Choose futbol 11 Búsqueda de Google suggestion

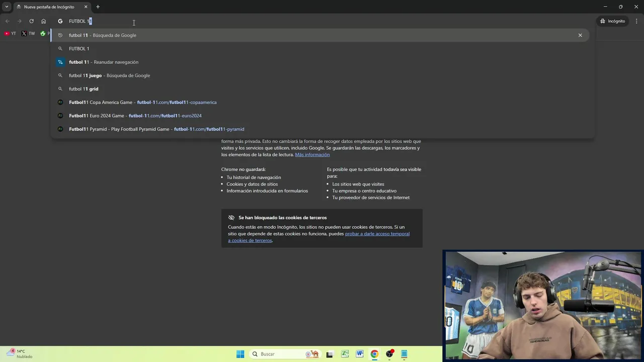pyautogui.click(x=320, y=35)
